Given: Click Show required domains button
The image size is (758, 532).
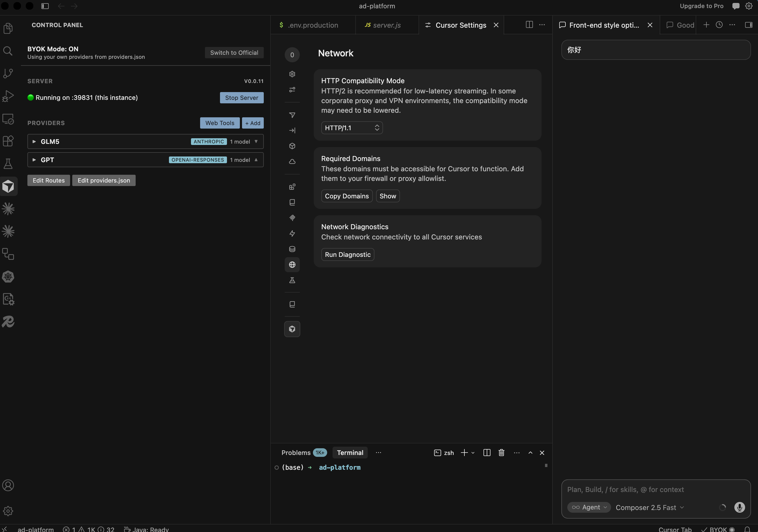Looking at the screenshot, I should [388, 196].
